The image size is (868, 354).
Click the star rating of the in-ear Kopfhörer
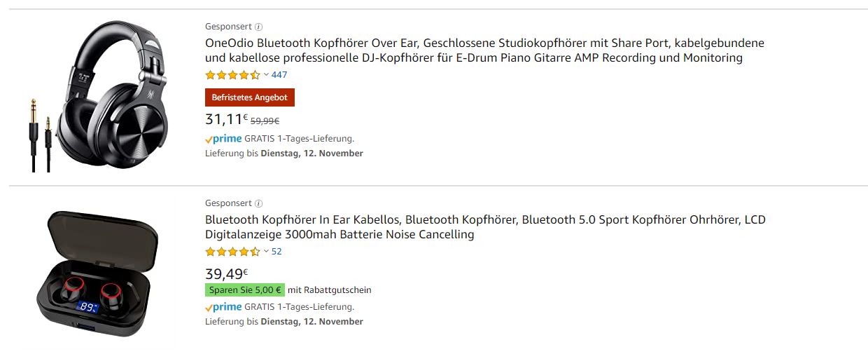(x=232, y=252)
